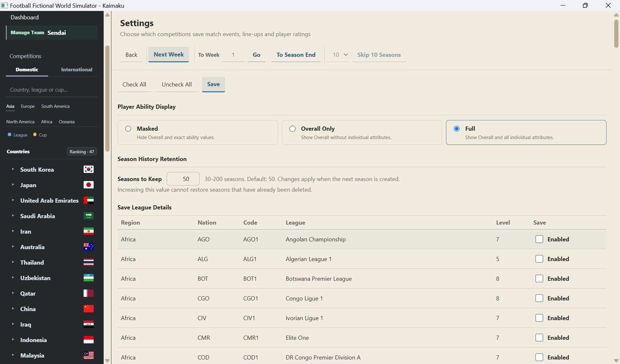
Task: Enable saving Angolan Championship details
Action: coord(539,239)
